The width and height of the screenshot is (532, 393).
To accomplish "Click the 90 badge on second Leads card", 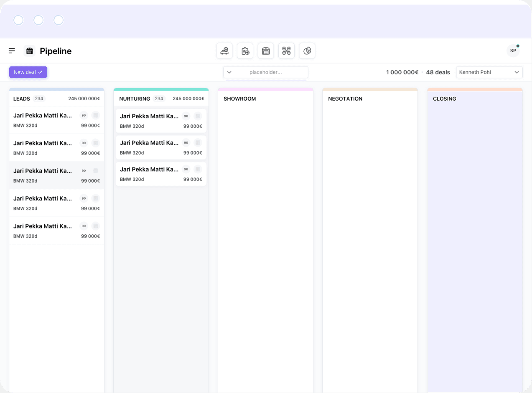I will click(x=84, y=143).
